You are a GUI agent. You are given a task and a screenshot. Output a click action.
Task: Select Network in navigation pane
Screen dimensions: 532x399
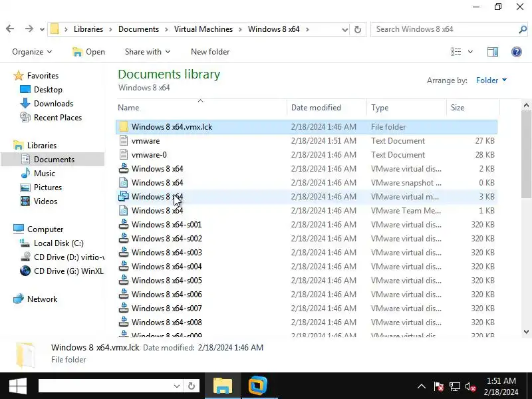tap(42, 299)
